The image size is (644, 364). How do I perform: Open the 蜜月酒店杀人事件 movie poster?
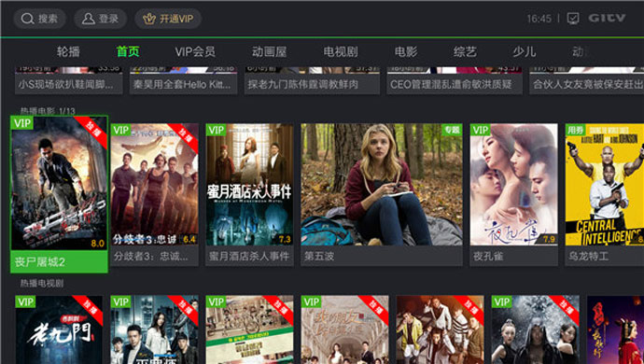pos(250,184)
